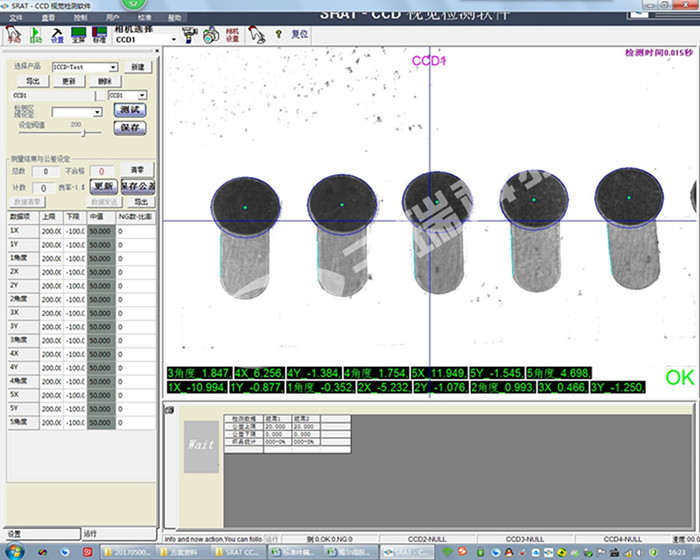
Task: Open settings via the hammer tool icon
Action: click(57, 35)
